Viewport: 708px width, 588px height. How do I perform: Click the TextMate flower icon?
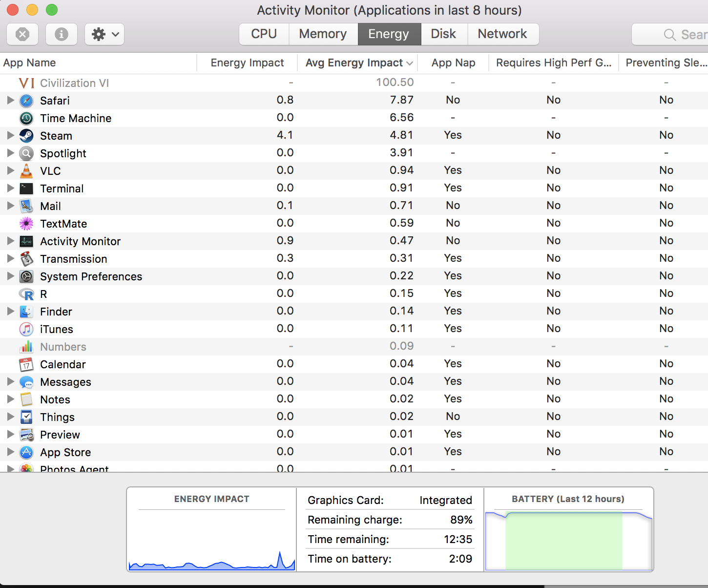[26, 224]
